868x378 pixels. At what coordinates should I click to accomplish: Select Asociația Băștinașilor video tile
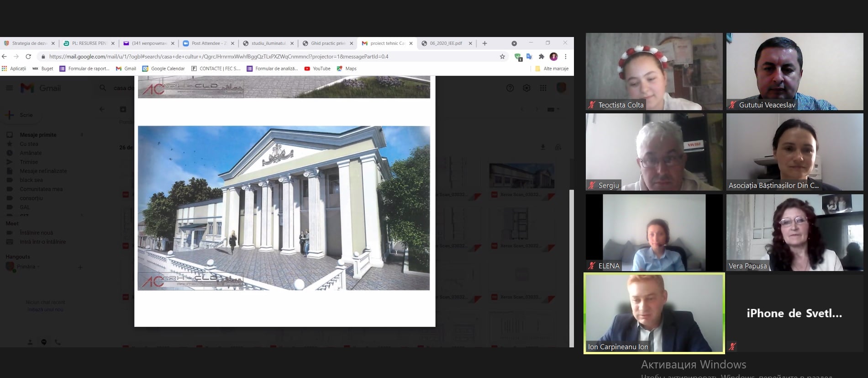point(794,152)
